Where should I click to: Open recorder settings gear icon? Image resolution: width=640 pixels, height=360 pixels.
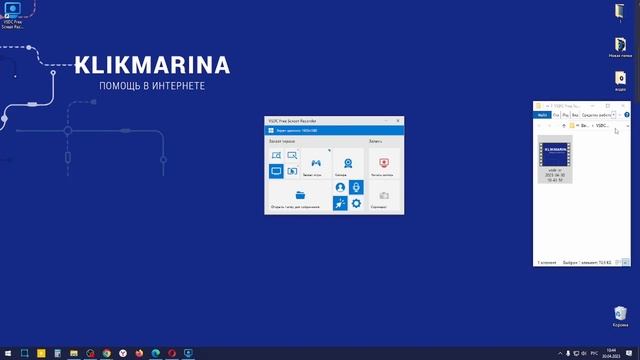pos(356,203)
